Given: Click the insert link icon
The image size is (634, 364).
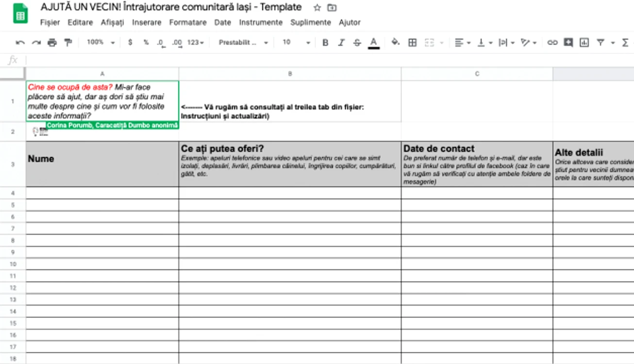Looking at the screenshot, I should (x=552, y=43).
